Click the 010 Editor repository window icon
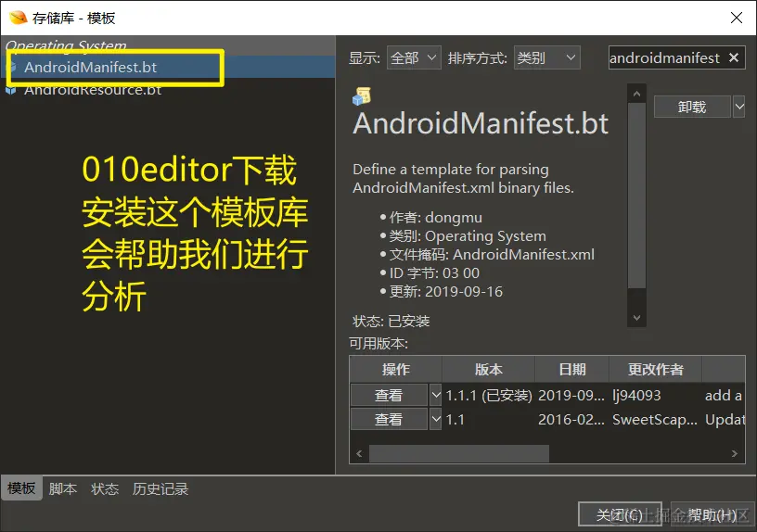Screen dimensions: 757x532 coord(18,18)
